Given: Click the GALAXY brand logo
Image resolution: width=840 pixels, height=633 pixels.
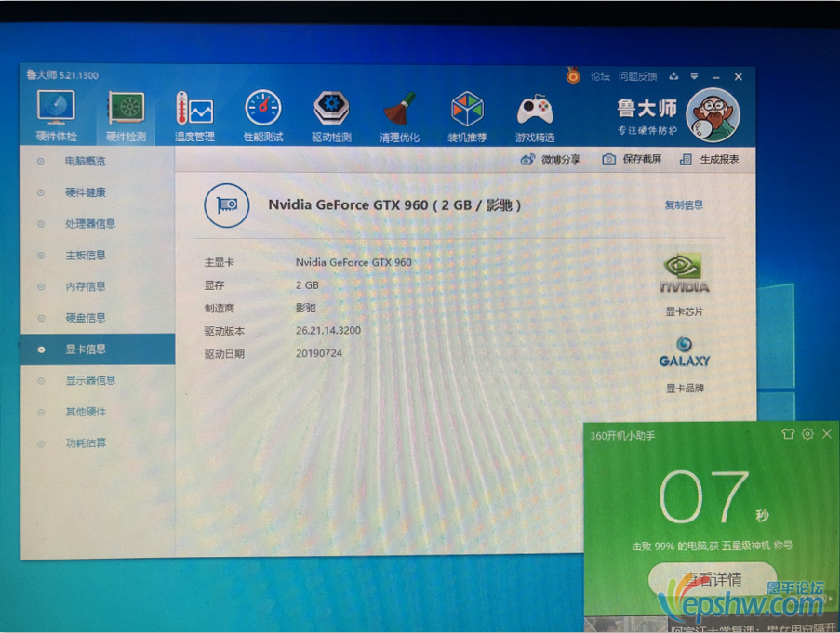Looking at the screenshot, I should tap(685, 352).
